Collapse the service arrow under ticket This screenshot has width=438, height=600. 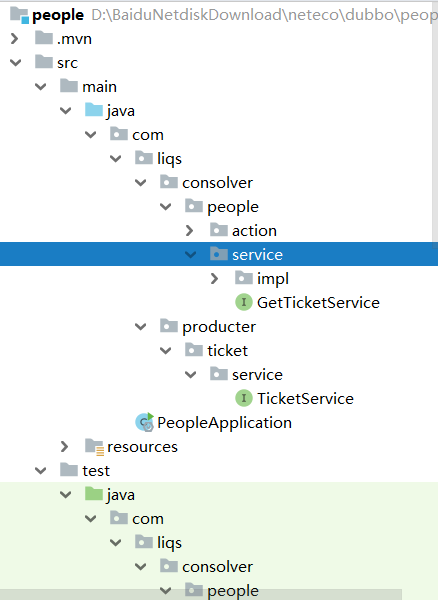(x=191, y=374)
